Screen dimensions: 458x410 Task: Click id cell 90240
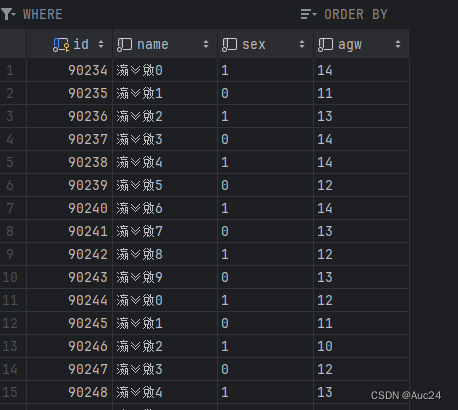(x=69, y=208)
